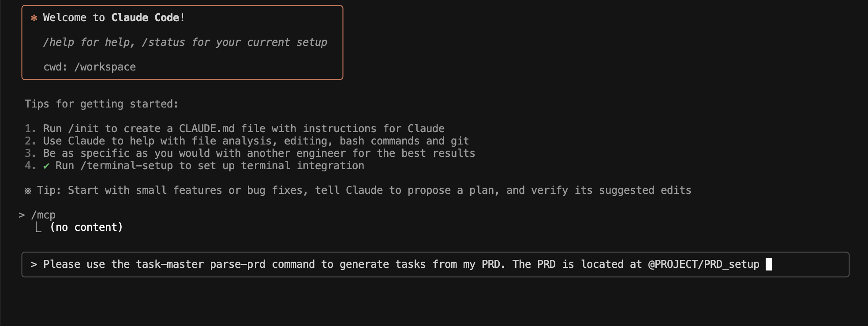Click the prompt chevron in the input box
The image size is (868, 326).
(x=34, y=264)
